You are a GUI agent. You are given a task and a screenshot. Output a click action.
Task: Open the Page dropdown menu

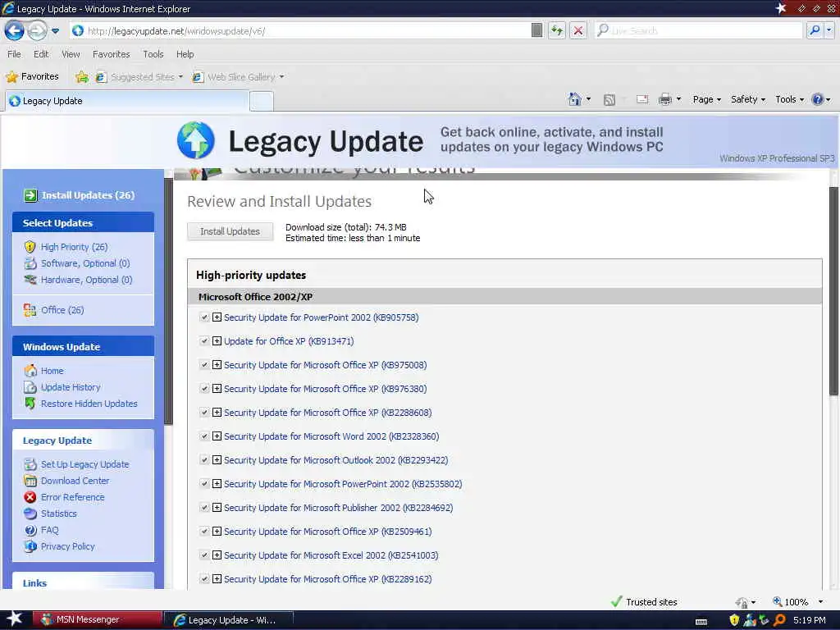pyautogui.click(x=706, y=99)
